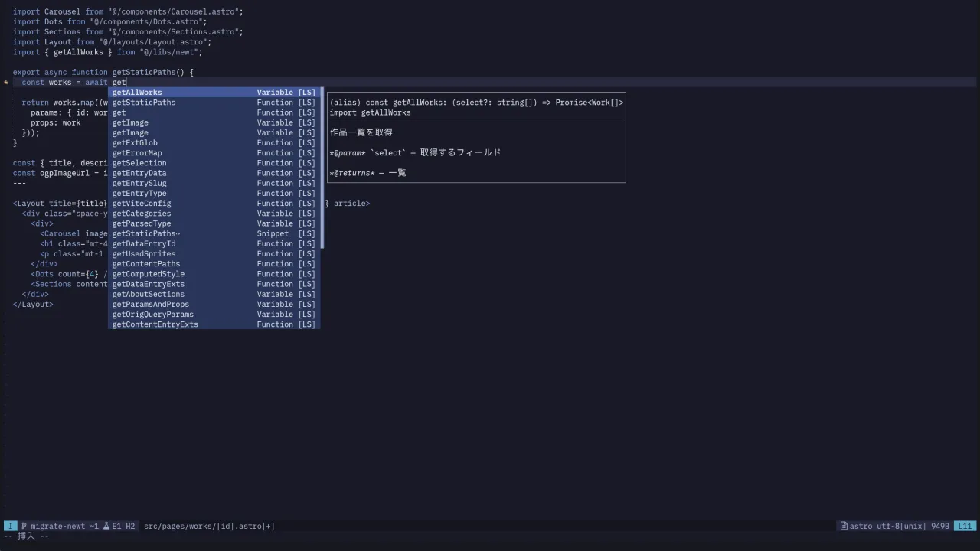
Task: Click the E1 error count indicator
Action: pyautogui.click(x=116, y=526)
